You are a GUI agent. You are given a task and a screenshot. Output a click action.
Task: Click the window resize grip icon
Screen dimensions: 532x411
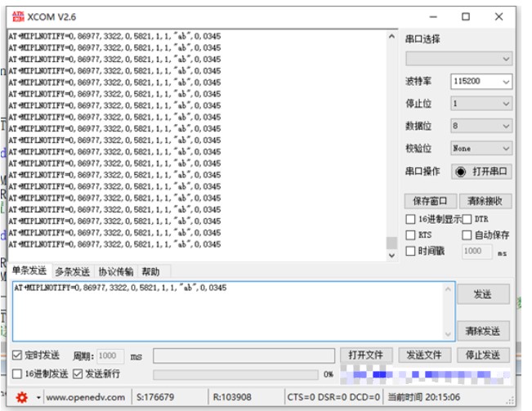tap(510, 401)
